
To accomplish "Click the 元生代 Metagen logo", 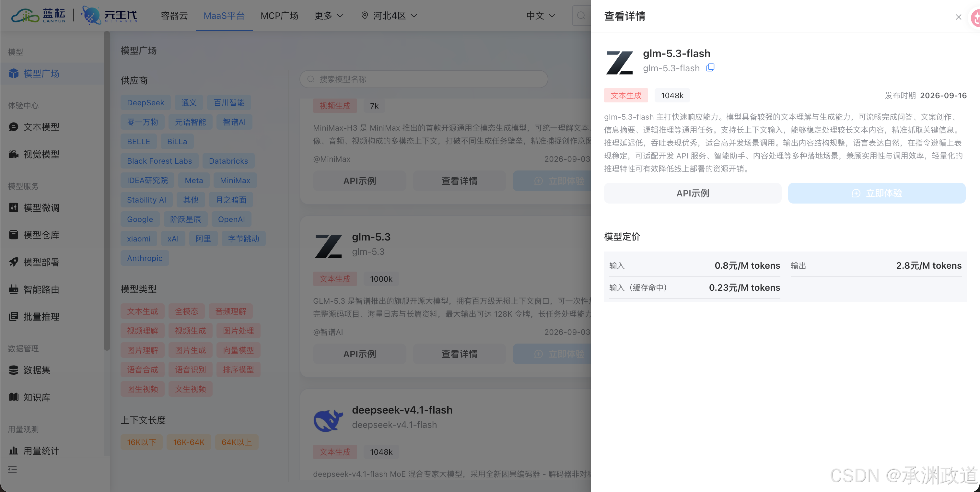I will click(109, 16).
